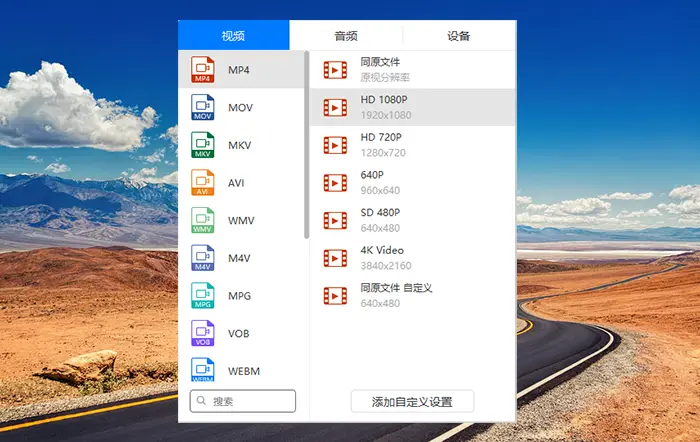The image size is (700, 442).
Task: Pick the 1280x720 resolution text
Action: [383, 153]
